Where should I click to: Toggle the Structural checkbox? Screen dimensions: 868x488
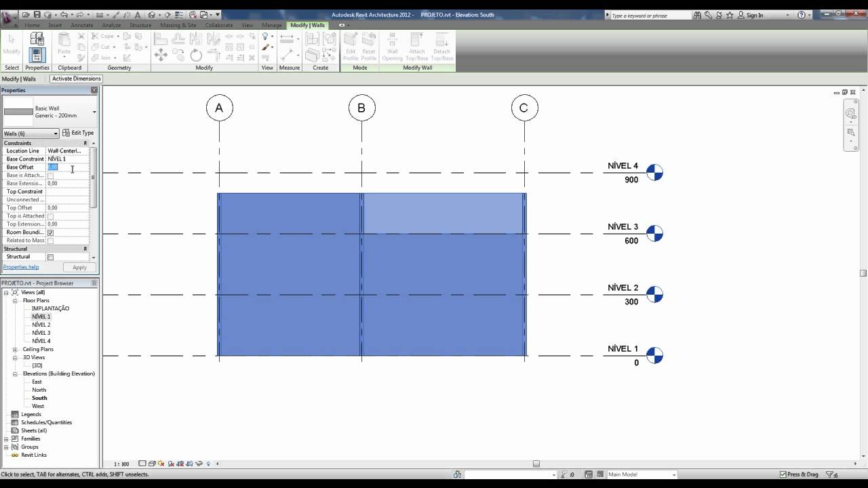pyautogui.click(x=50, y=257)
